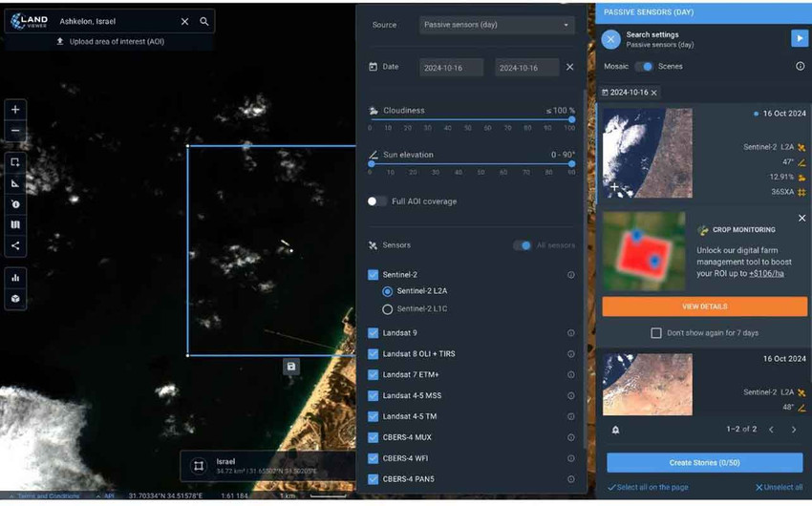Click the search magnifier icon
Viewport: 812px width, 506px height.
[204, 21]
